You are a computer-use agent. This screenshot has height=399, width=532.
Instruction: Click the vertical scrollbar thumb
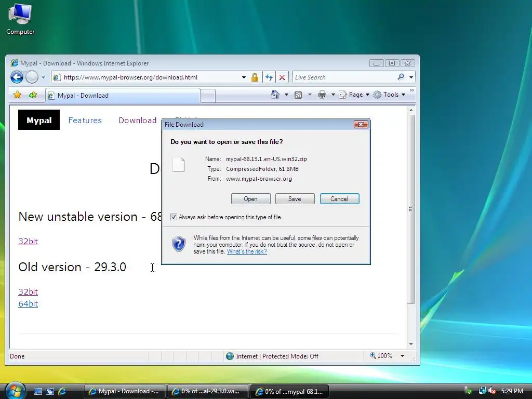click(411, 209)
